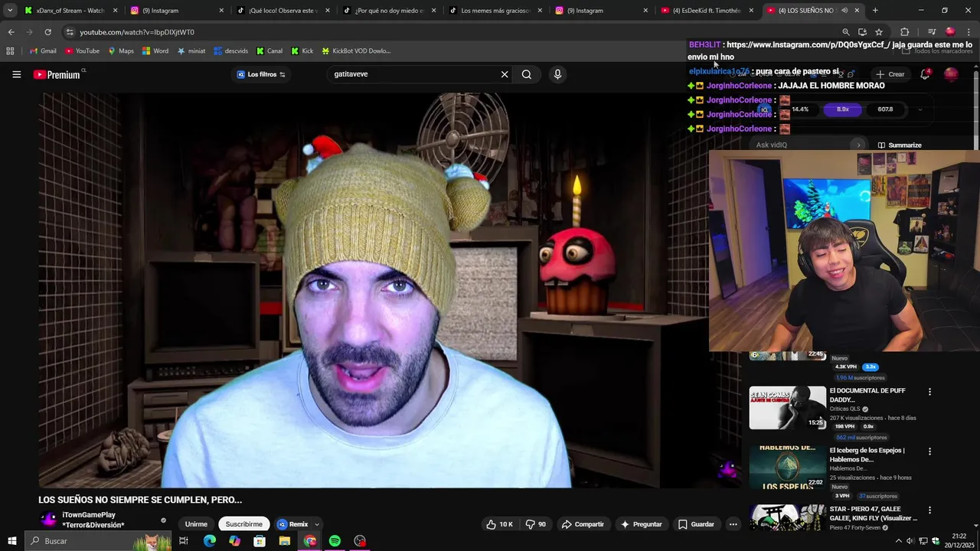The width and height of the screenshot is (980, 551).
Task: Expand the Remix dropdown arrow
Action: (316, 524)
